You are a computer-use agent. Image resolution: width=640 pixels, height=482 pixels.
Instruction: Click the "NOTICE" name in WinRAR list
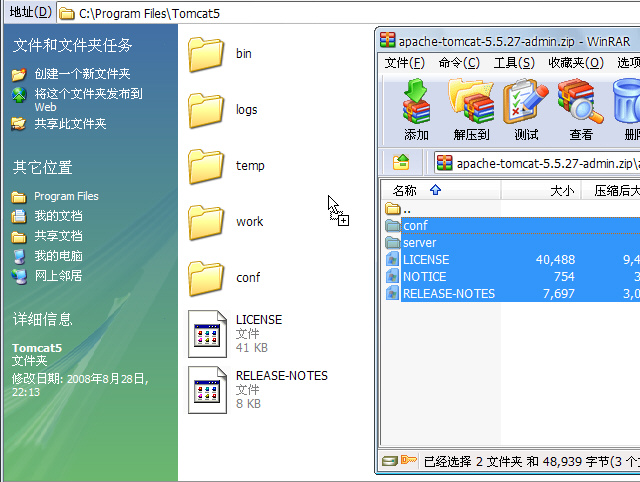click(424, 277)
